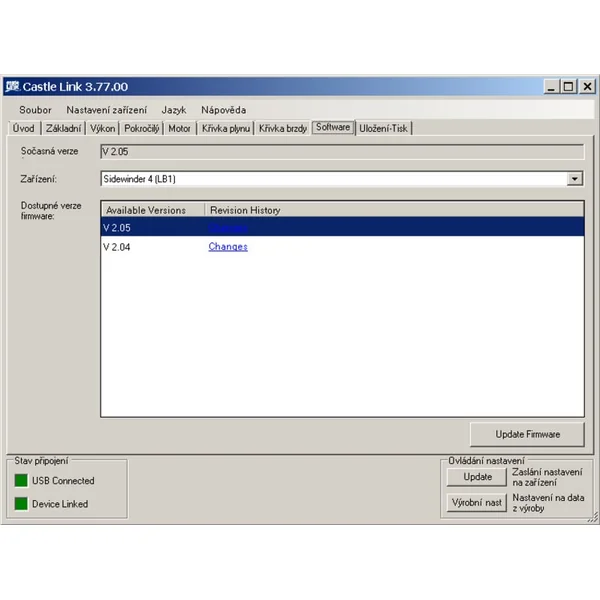Expand the Zařízení device dropdown

(x=575, y=179)
